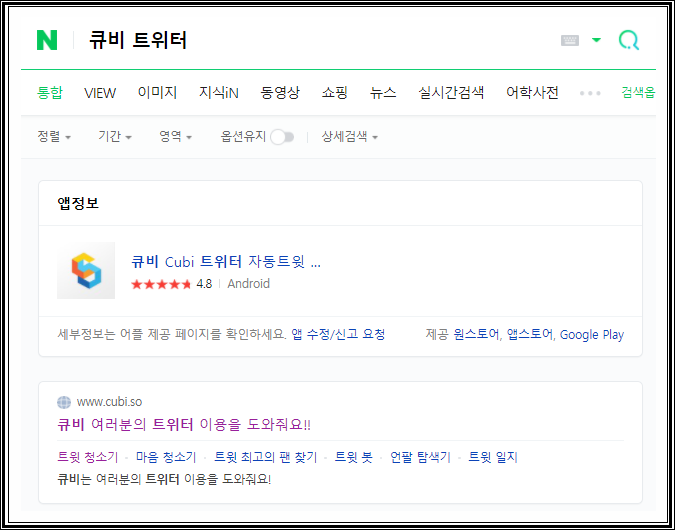This screenshot has height=530, width=675.
Task: Open the 이미지 tab
Action: [x=158, y=93]
